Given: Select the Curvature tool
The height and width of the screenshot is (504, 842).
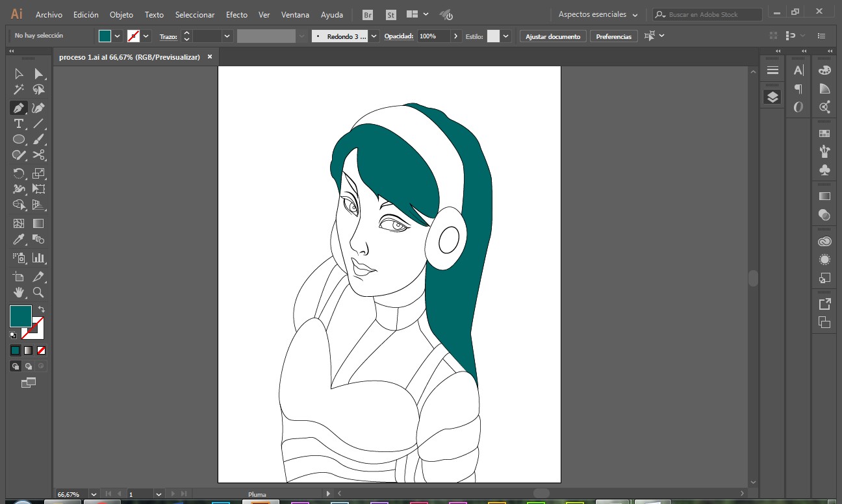Looking at the screenshot, I should tap(38, 108).
